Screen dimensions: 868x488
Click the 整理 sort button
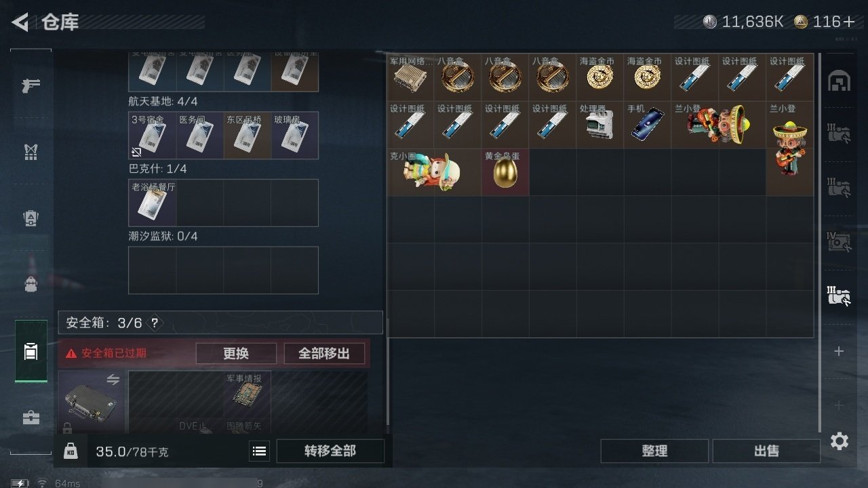click(654, 451)
